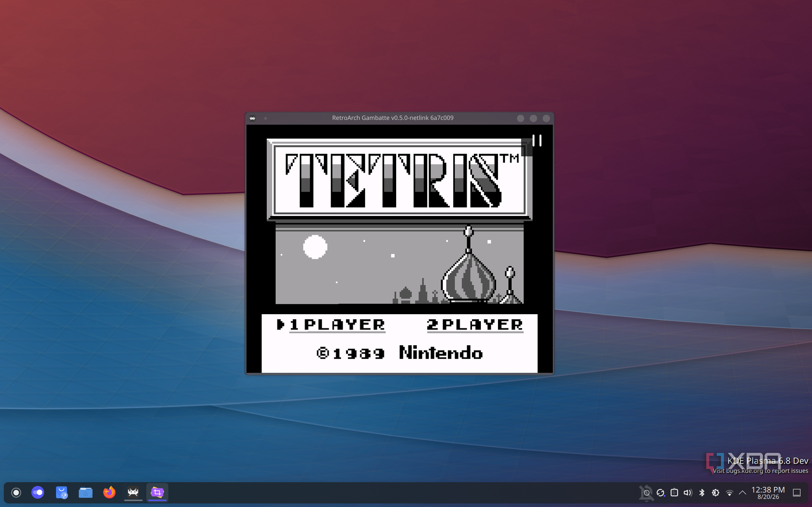The height and width of the screenshot is (507, 812).
Task: Close the RetroArch Gambatte window
Action: (x=546, y=118)
